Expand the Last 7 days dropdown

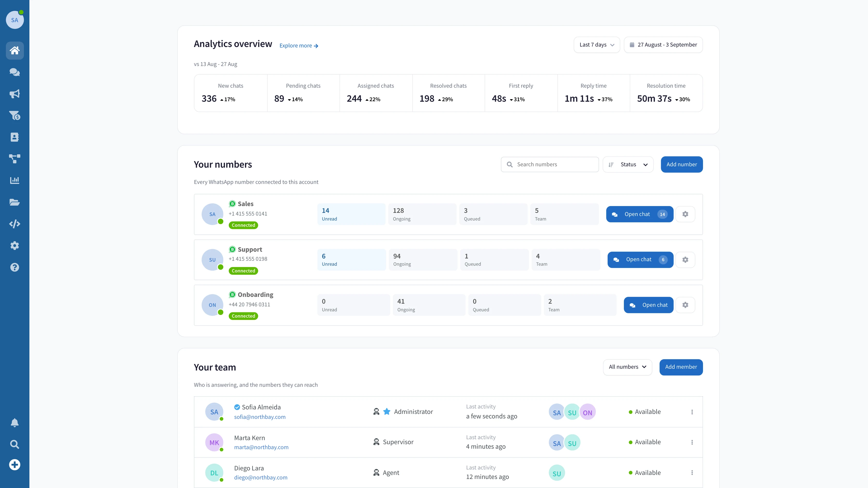tap(597, 45)
